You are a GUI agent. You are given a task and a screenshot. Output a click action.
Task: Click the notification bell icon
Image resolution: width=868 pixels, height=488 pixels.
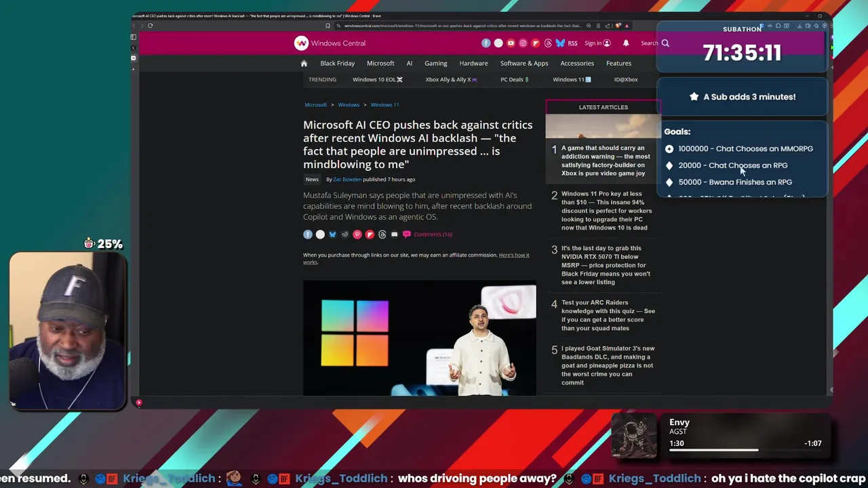(x=626, y=43)
